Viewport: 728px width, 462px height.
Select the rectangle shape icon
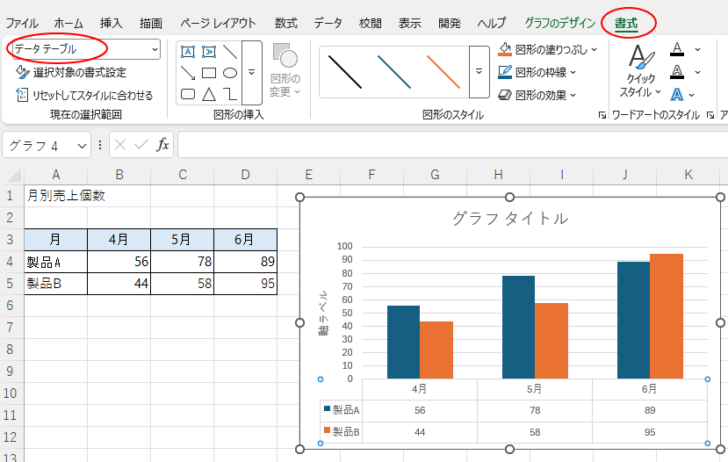(209, 73)
